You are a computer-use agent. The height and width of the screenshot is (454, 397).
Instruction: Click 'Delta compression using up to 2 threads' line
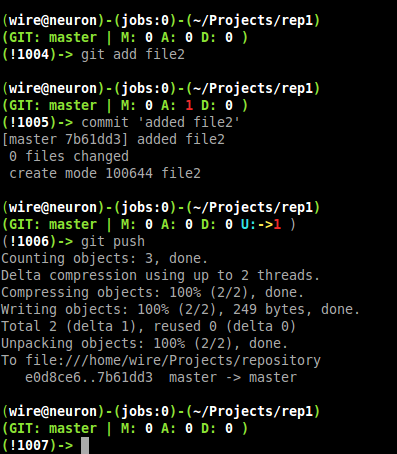(160, 276)
